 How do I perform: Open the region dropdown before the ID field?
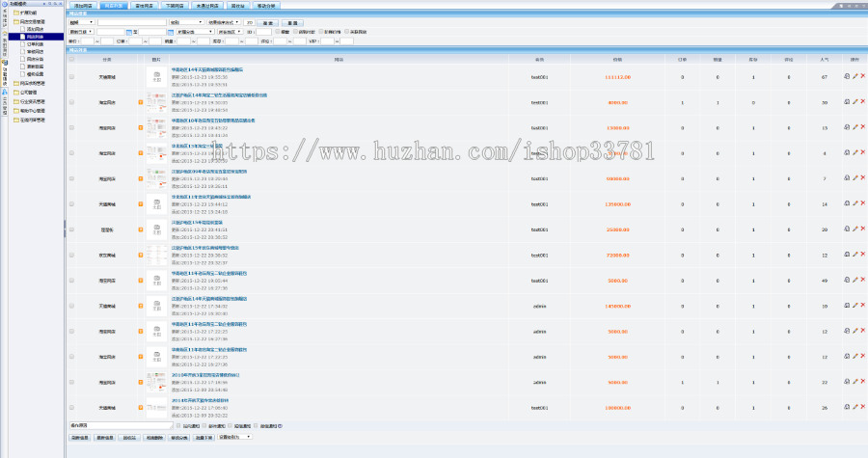pyautogui.click(x=230, y=32)
